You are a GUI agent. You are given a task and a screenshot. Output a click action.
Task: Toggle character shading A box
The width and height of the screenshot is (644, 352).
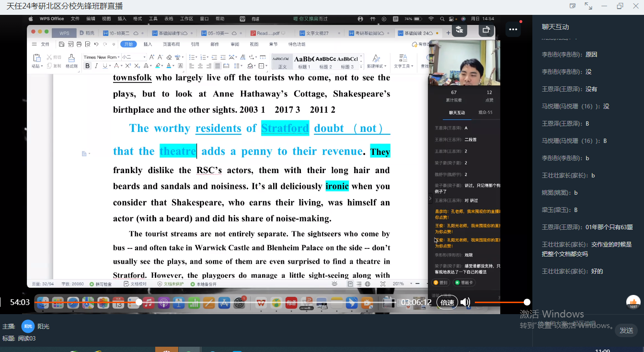[180, 66]
